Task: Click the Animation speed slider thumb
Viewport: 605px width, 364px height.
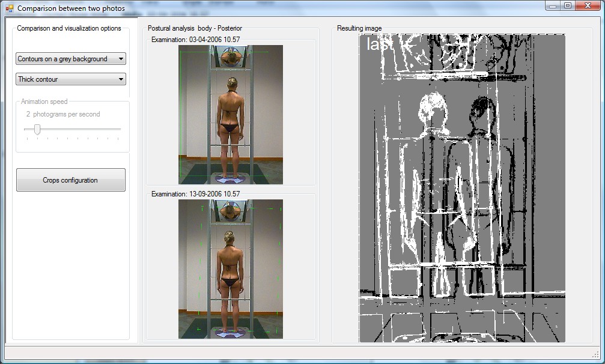Action: (37, 130)
